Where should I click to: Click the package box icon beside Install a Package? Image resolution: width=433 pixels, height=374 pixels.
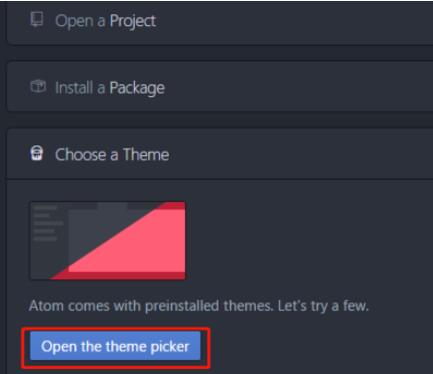pyautogui.click(x=38, y=87)
